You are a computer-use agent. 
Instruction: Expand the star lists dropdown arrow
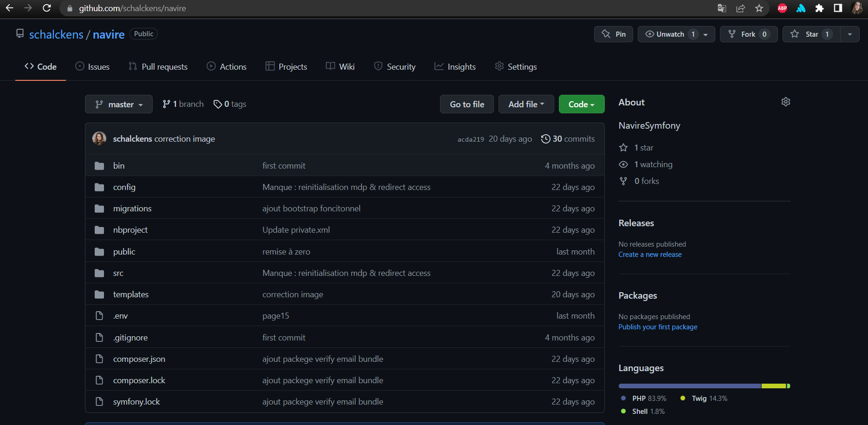tap(850, 34)
